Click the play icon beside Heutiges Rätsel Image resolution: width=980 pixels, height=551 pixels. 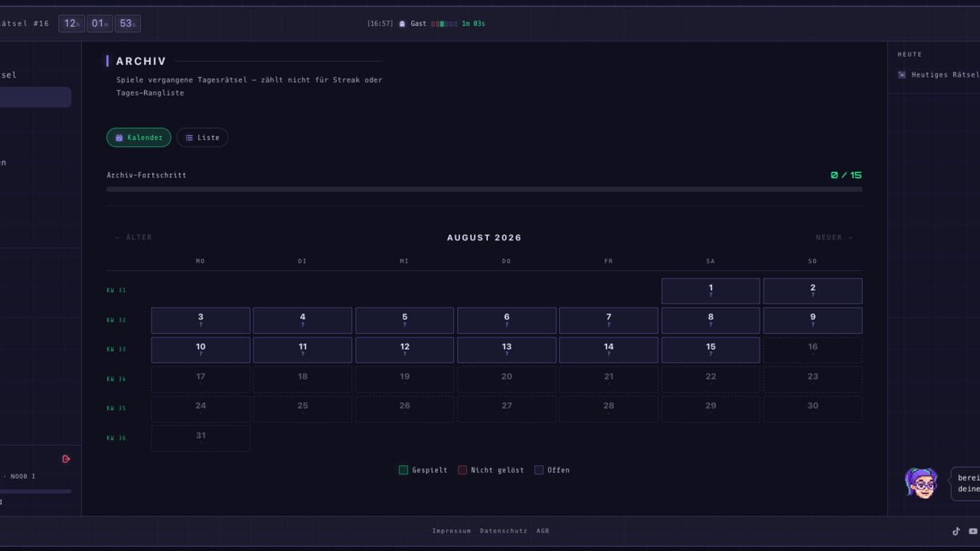point(902,75)
